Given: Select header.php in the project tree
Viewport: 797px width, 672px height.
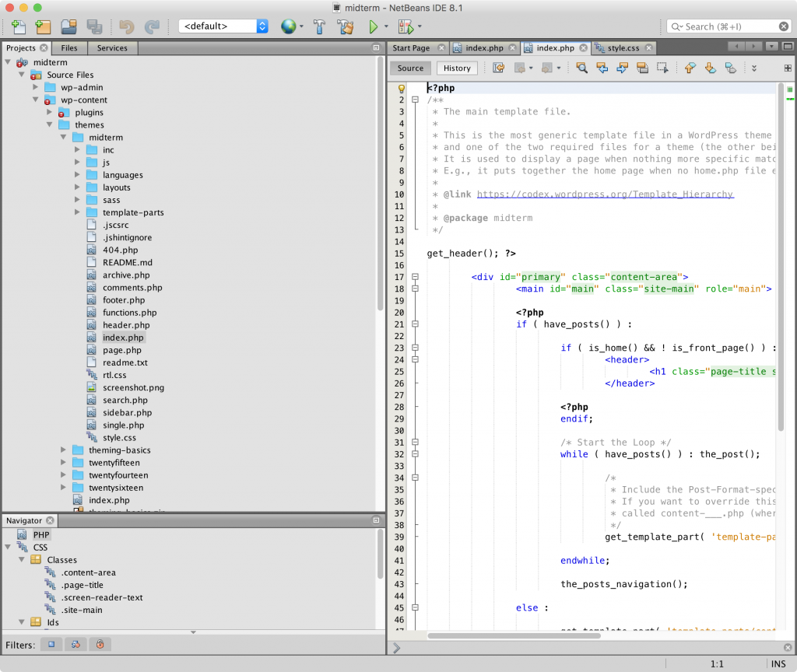Looking at the screenshot, I should pyautogui.click(x=126, y=325).
